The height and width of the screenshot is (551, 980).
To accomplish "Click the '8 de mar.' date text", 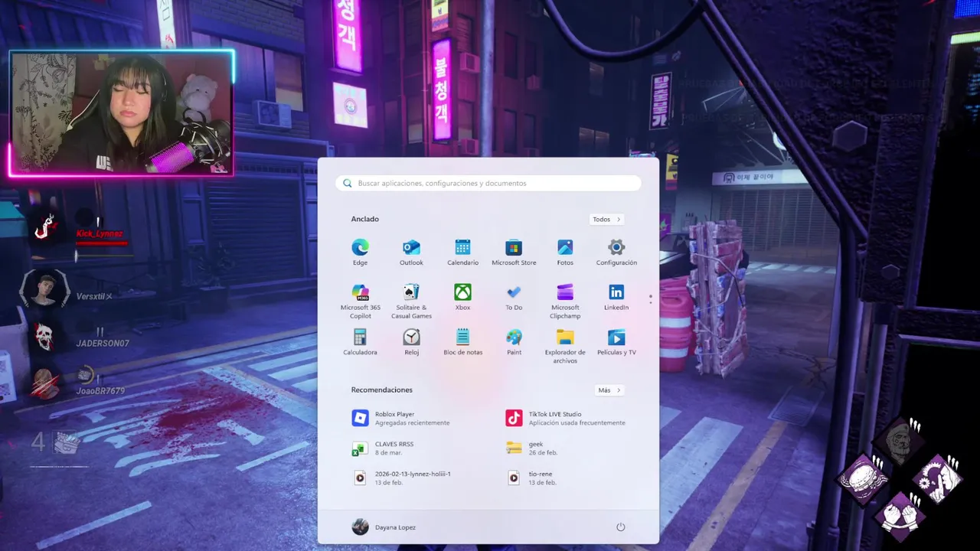I will (388, 453).
